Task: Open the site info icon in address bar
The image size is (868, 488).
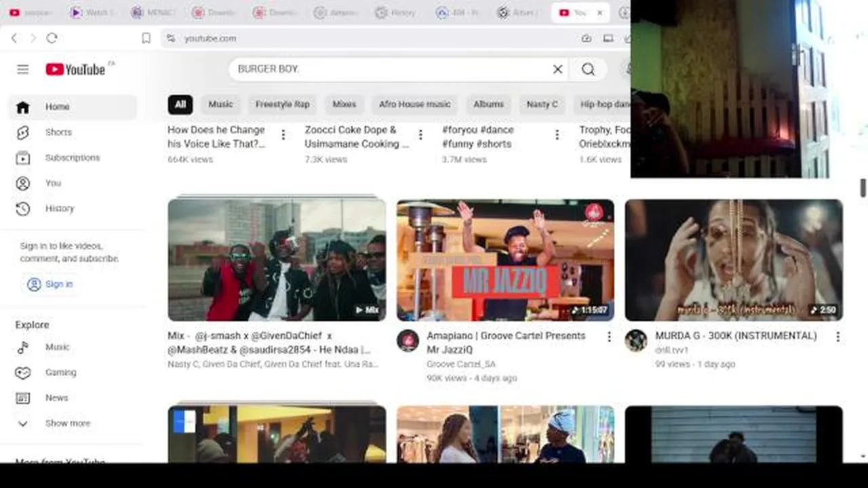Action: coord(171,39)
